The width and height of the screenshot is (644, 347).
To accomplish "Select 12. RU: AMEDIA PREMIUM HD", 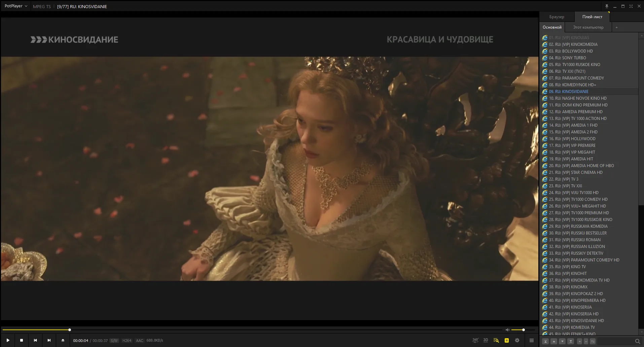I will [x=589, y=112].
